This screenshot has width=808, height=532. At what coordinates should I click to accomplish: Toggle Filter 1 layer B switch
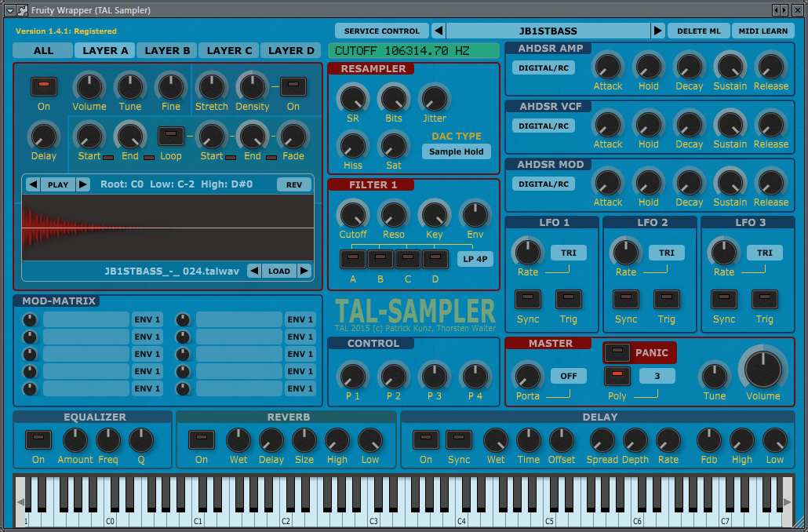pos(380,259)
